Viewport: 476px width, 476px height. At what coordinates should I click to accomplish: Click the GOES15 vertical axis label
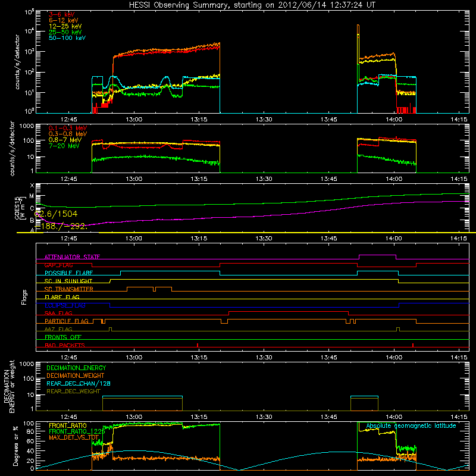tap(20, 208)
